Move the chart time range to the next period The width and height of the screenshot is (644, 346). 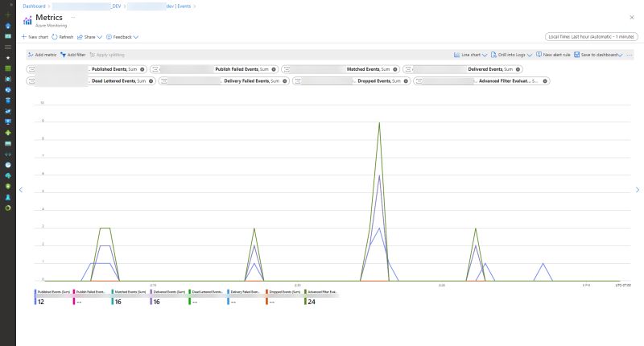click(638, 190)
